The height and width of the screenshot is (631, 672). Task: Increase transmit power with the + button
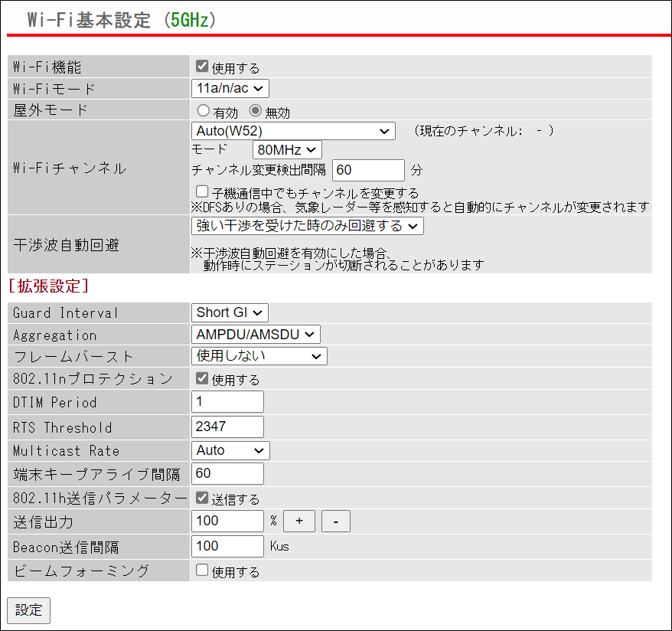pyautogui.click(x=298, y=521)
